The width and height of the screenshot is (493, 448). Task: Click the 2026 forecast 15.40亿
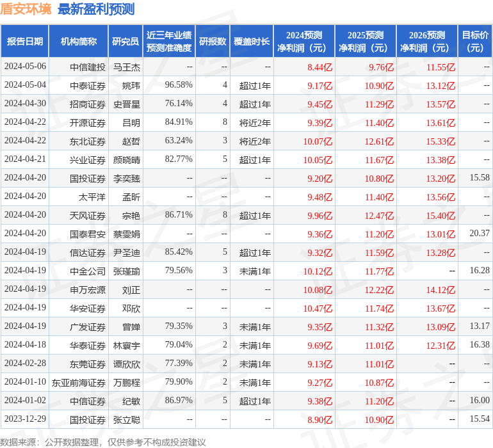click(x=440, y=216)
